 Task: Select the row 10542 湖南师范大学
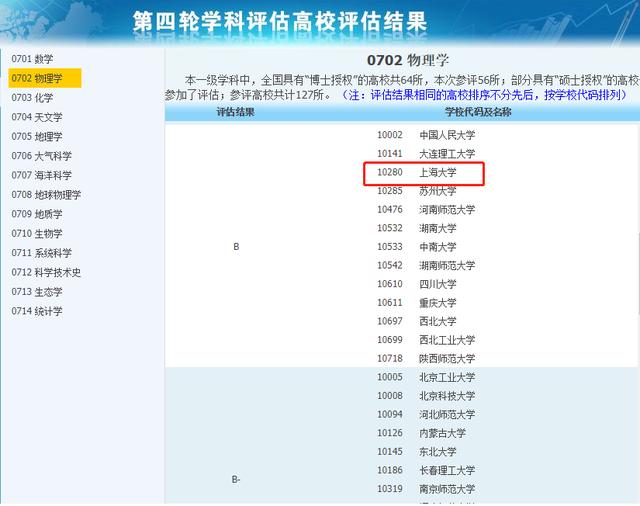tap(426, 265)
